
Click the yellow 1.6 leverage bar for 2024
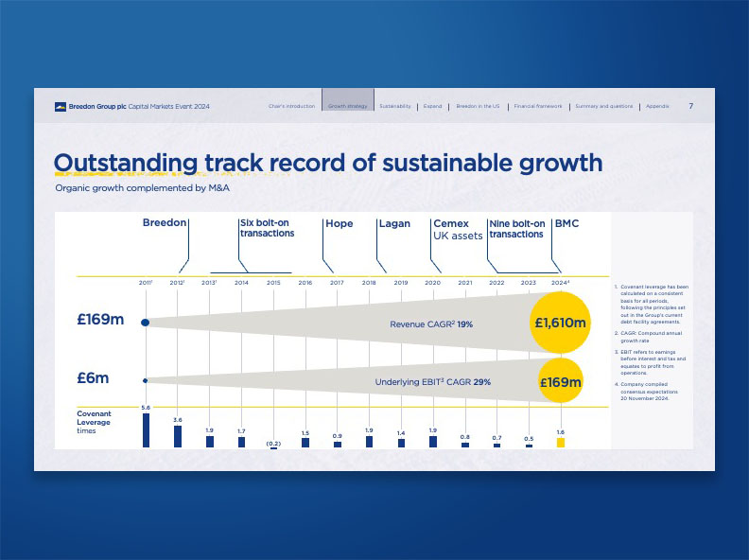(x=561, y=443)
